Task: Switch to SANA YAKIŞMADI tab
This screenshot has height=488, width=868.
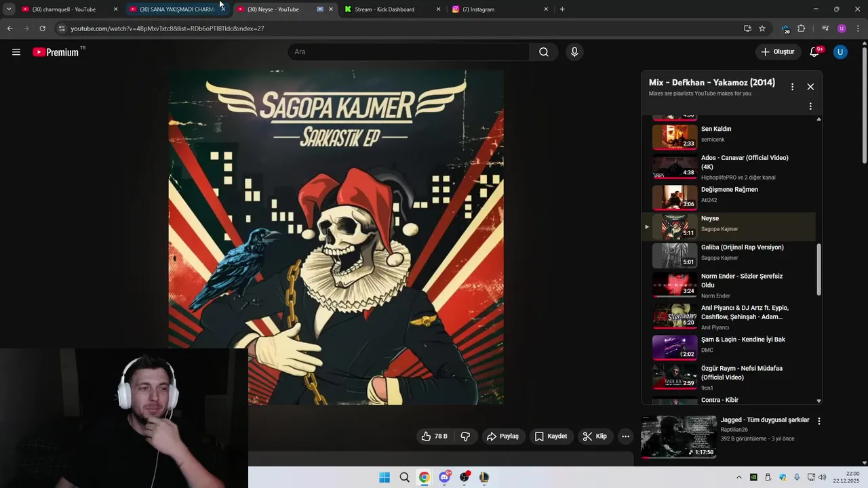Action: coord(176,9)
